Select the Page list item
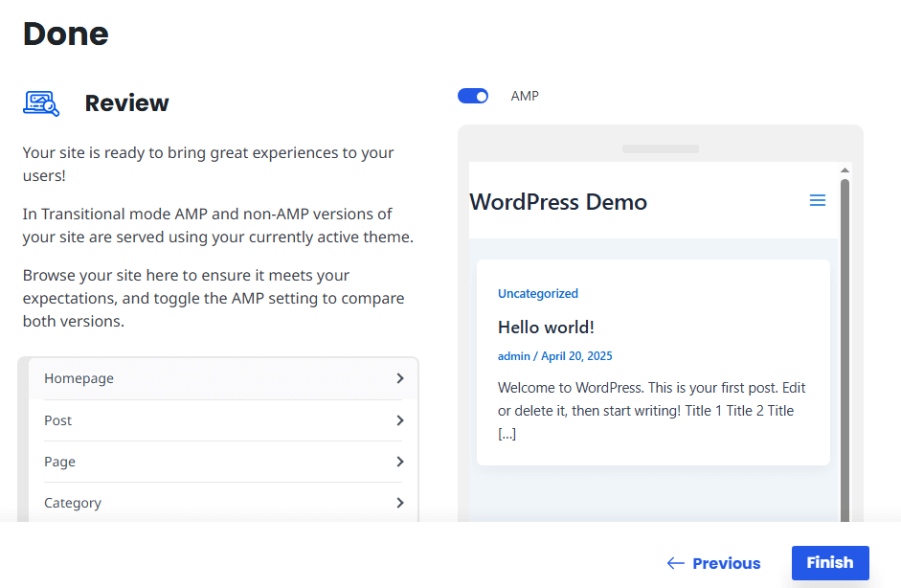This screenshot has width=901, height=588. [x=223, y=462]
